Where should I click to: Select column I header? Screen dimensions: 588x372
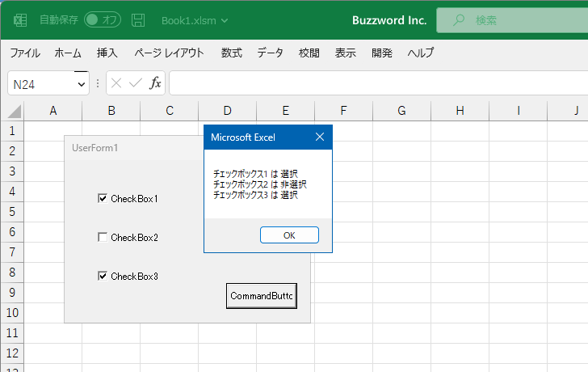click(519, 111)
